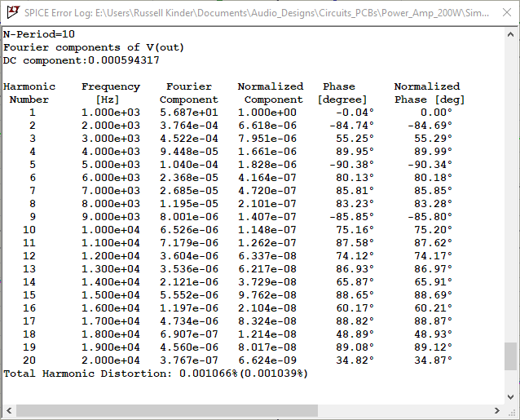Click phase value 60.17°
Screen dimensions: 520x420
pos(355,308)
